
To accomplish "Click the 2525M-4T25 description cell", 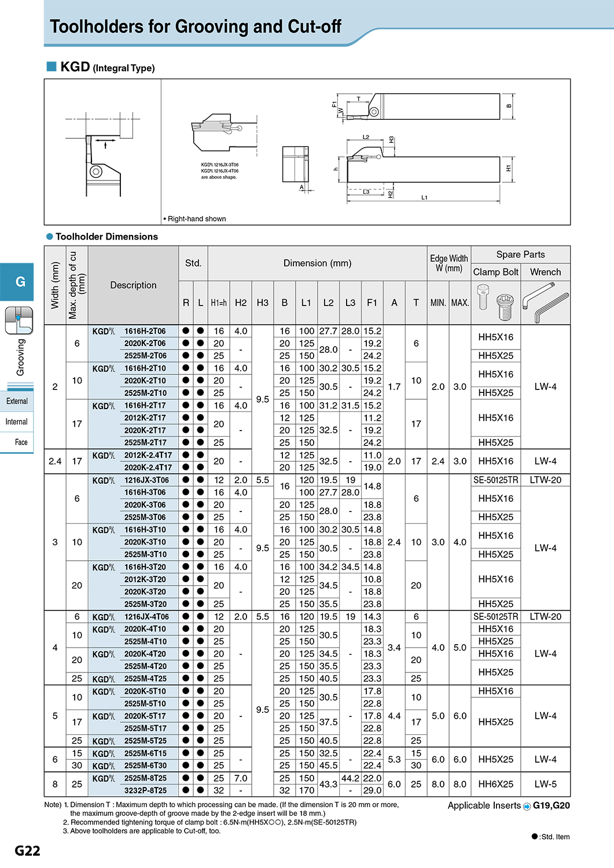I will click(145, 679).
